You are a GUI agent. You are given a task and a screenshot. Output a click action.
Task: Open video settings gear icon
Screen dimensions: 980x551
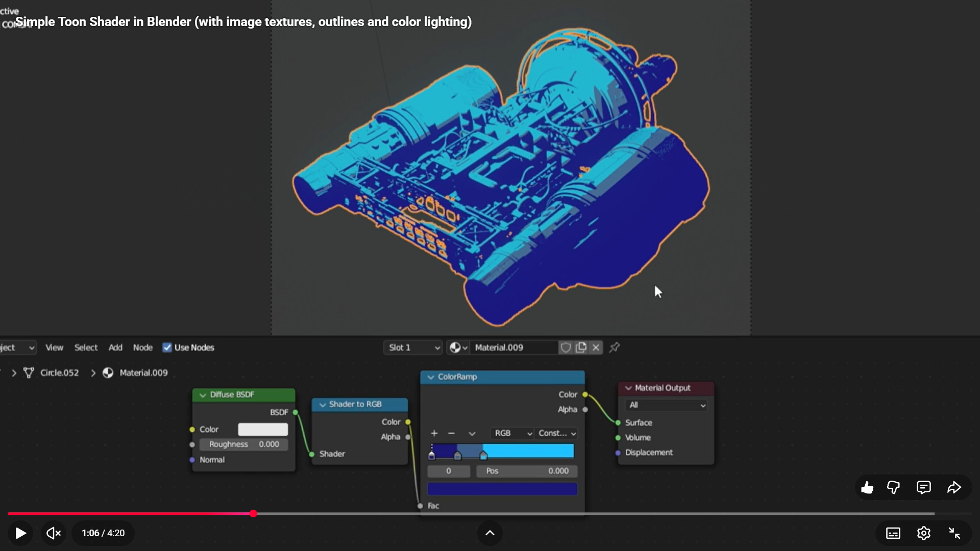(x=923, y=533)
